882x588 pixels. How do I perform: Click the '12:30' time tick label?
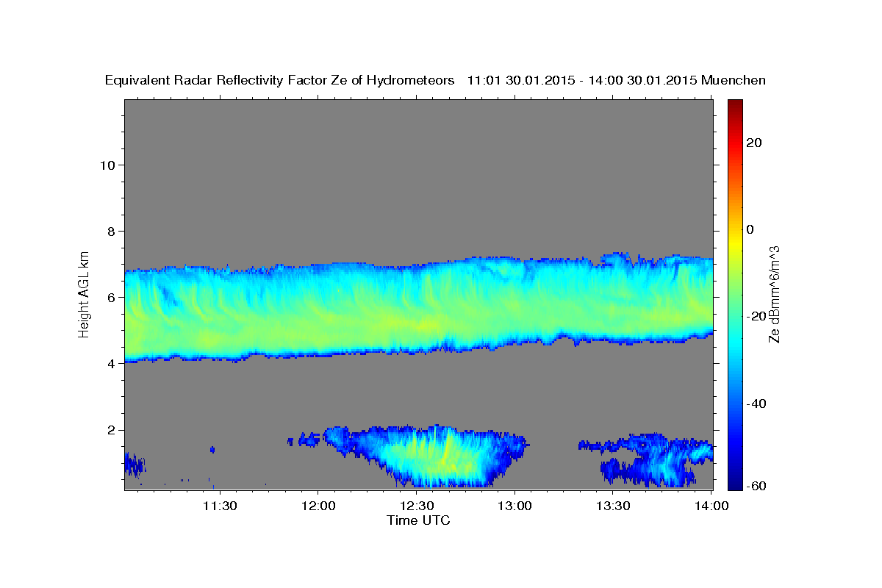(x=416, y=506)
